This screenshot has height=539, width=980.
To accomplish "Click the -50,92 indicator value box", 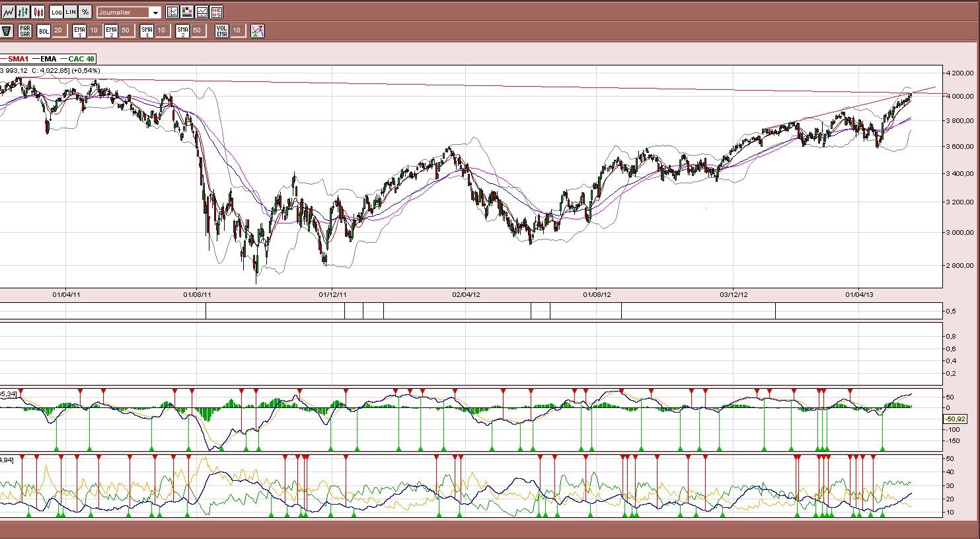I will [956, 419].
